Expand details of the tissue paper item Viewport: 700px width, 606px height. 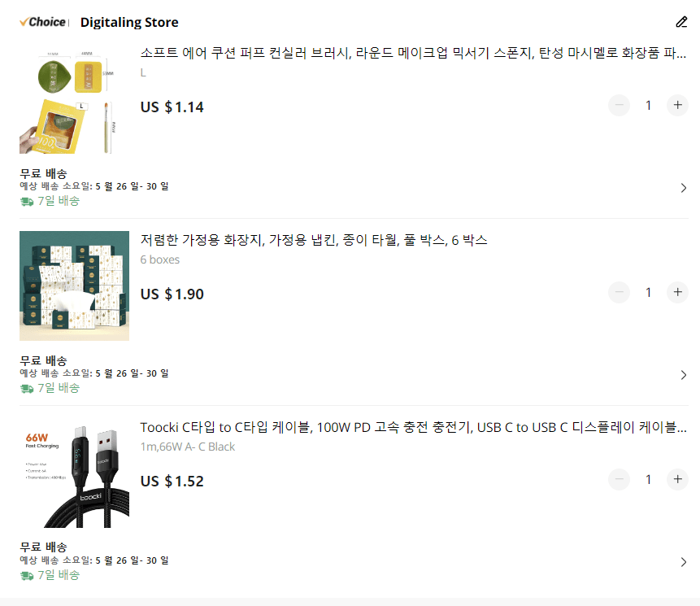(x=684, y=375)
